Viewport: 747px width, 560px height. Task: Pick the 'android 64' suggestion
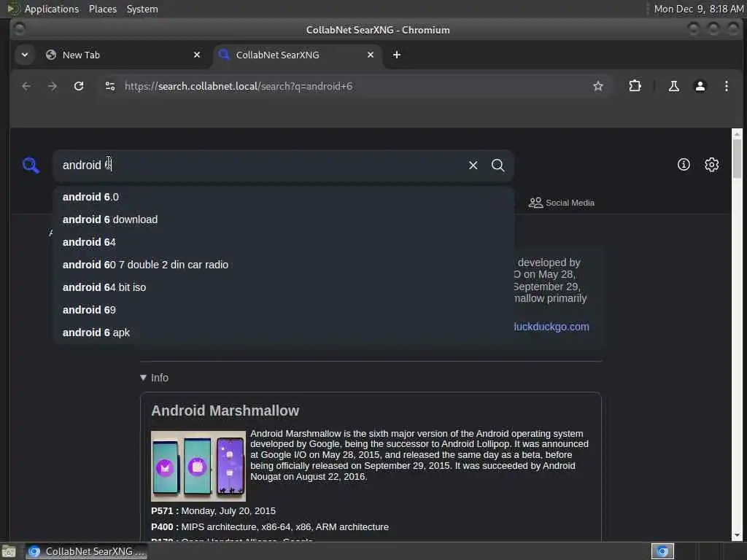point(284,242)
